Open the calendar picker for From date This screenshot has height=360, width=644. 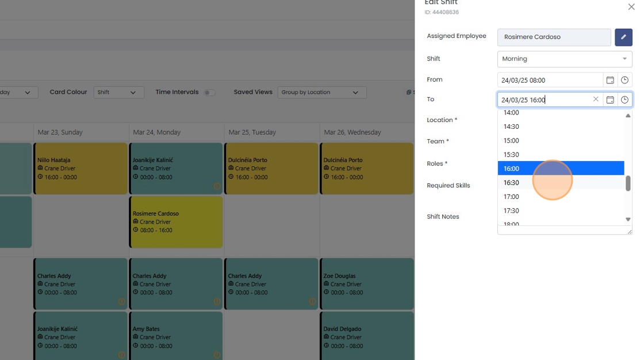tap(610, 80)
